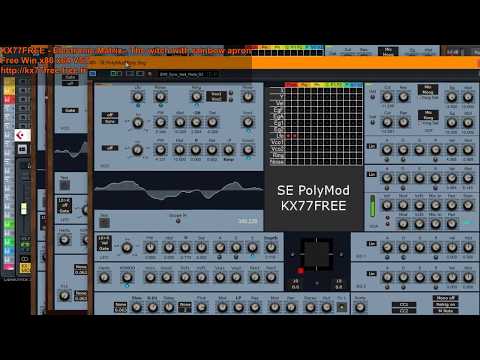This screenshot has width=480, height=360.
Task: Click the active red cell in Lfo matrix row
Action: tap(288, 136)
